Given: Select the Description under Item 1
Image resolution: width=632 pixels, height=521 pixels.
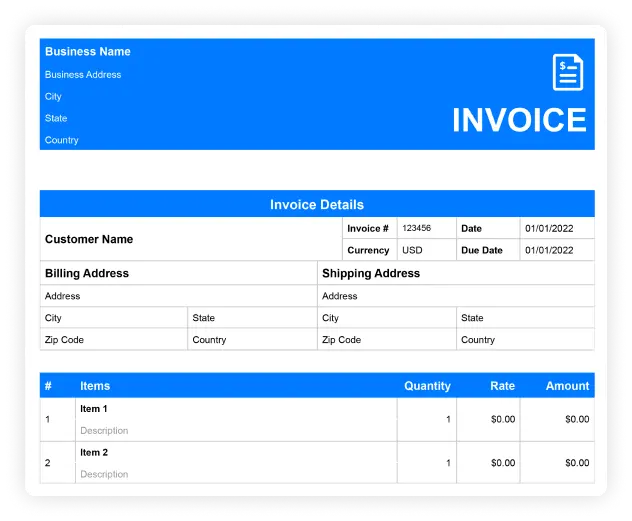Looking at the screenshot, I should (x=104, y=431).
